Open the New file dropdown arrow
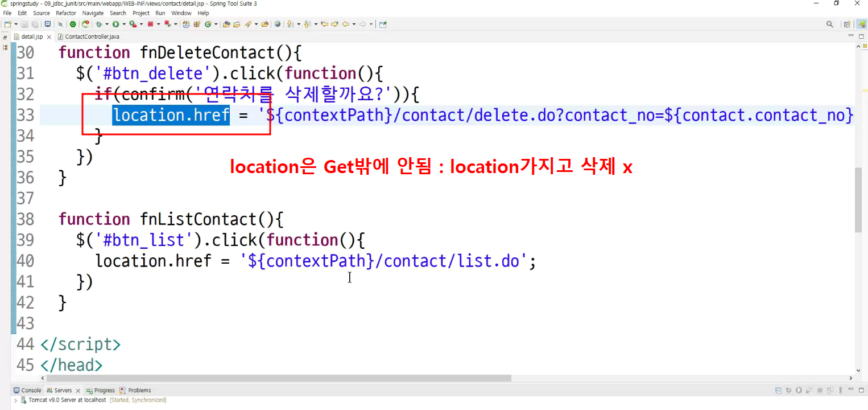 click(x=16, y=24)
